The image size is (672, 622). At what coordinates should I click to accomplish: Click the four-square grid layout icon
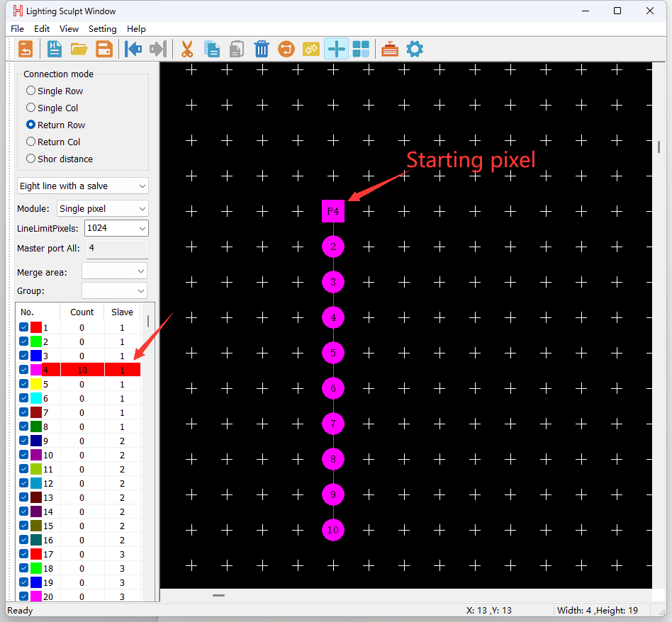(361, 49)
